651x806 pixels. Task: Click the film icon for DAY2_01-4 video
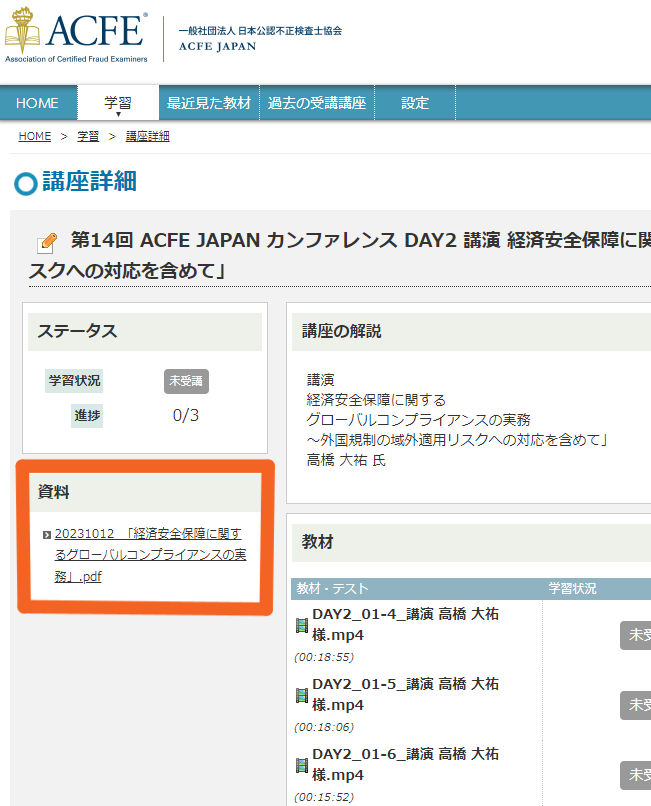[x=302, y=626]
